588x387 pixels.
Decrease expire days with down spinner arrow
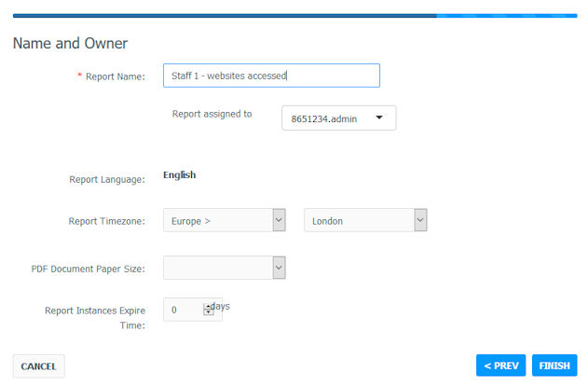pyautogui.click(x=209, y=312)
